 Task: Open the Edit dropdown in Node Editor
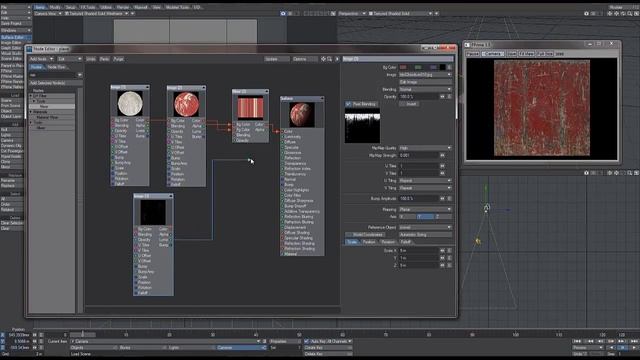69,59
